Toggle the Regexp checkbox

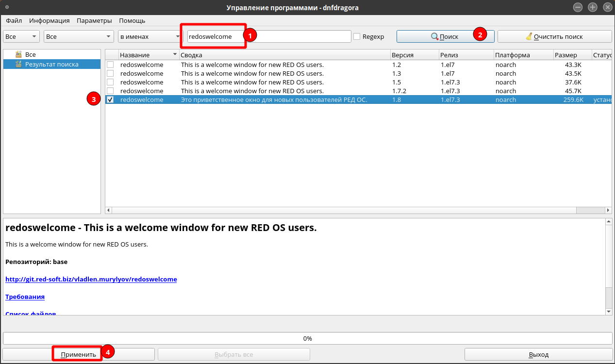click(357, 36)
